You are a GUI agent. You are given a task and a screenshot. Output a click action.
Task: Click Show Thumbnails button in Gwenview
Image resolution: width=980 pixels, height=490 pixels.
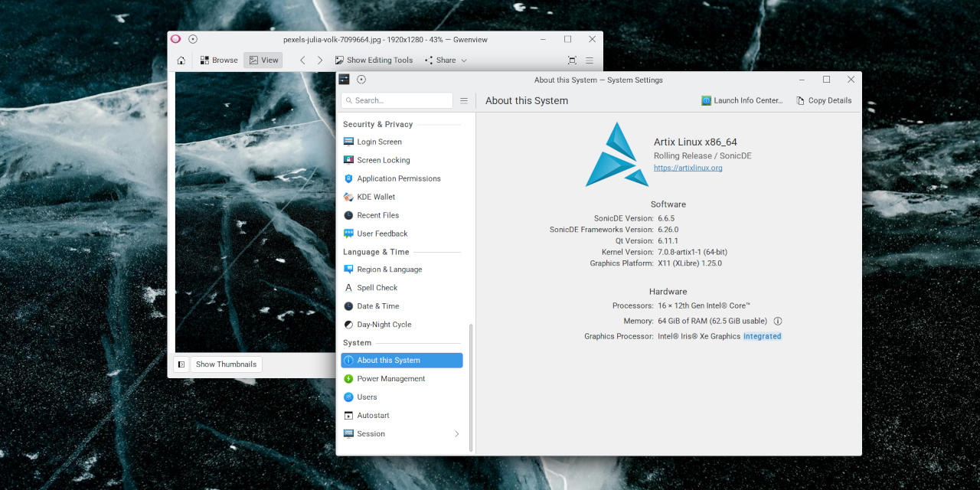pyautogui.click(x=226, y=364)
